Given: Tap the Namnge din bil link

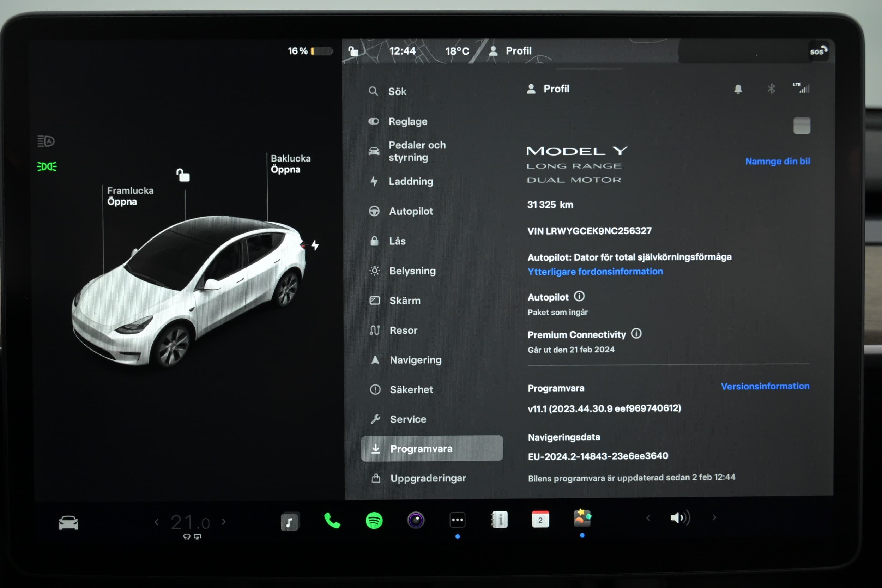Looking at the screenshot, I should [777, 161].
